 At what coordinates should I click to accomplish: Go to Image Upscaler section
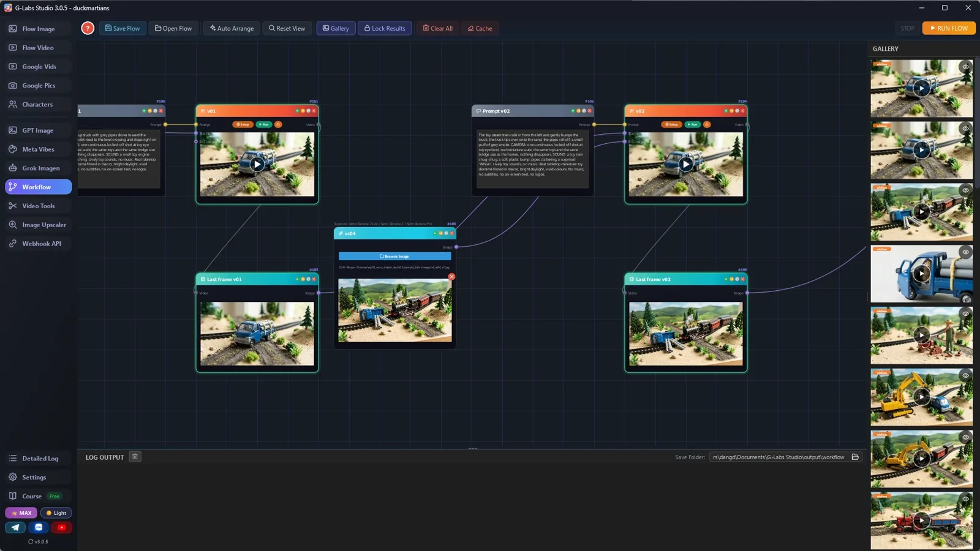(38, 225)
